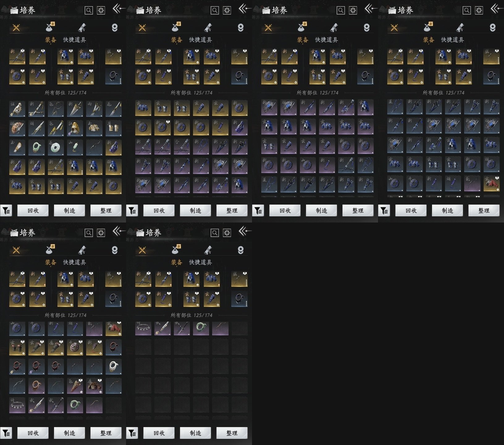Select equipped bow slot in top-left panel
This screenshot has width=504, height=445.
pos(113,56)
